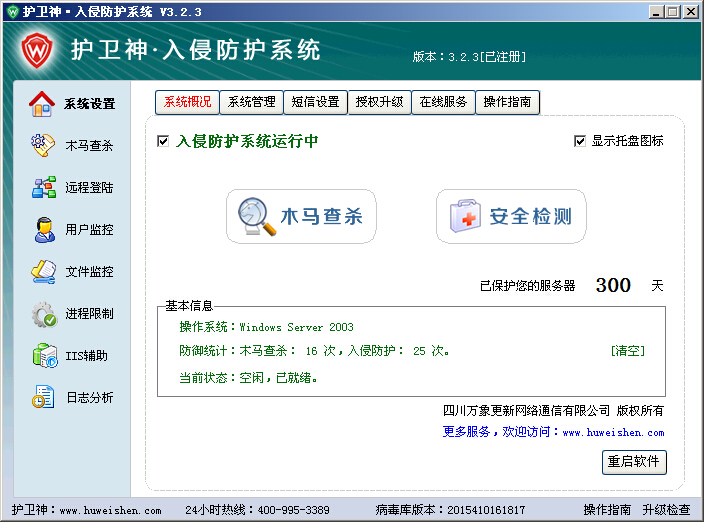Click the 防御统计 statistics line
This screenshot has width=704, height=522.
314,351
